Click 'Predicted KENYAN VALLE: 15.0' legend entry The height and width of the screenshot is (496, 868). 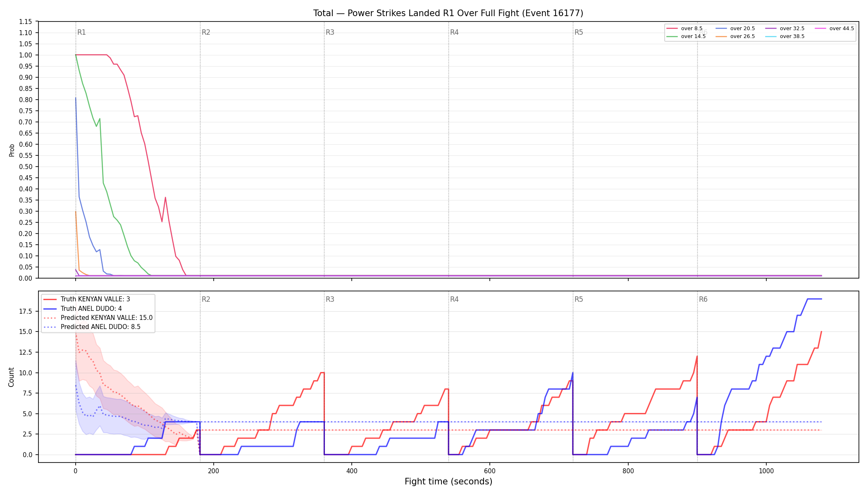(98, 318)
